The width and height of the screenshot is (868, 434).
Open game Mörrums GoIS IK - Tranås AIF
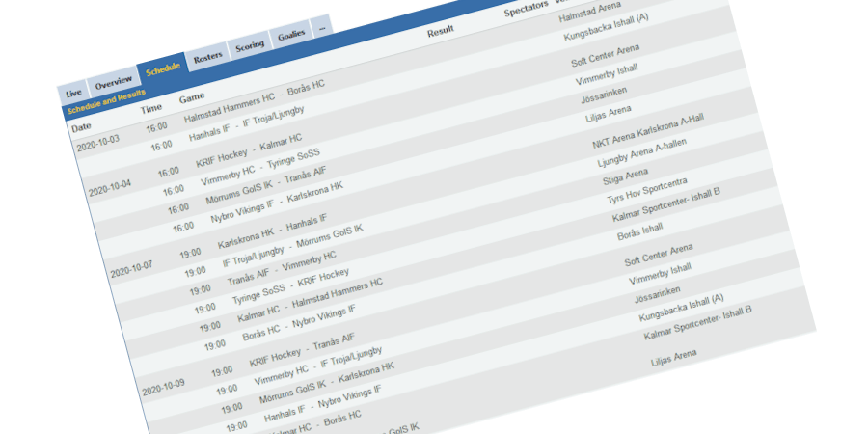[x=266, y=183]
